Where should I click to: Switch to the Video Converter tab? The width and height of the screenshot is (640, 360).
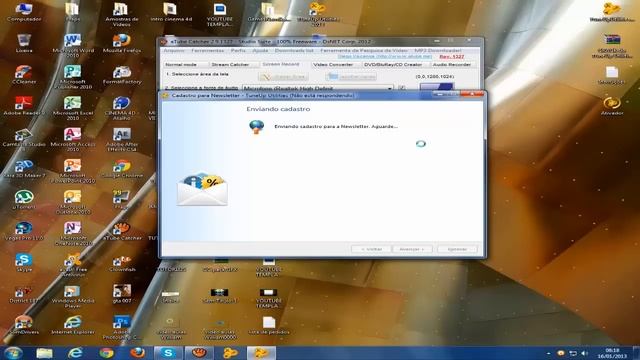(333, 64)
